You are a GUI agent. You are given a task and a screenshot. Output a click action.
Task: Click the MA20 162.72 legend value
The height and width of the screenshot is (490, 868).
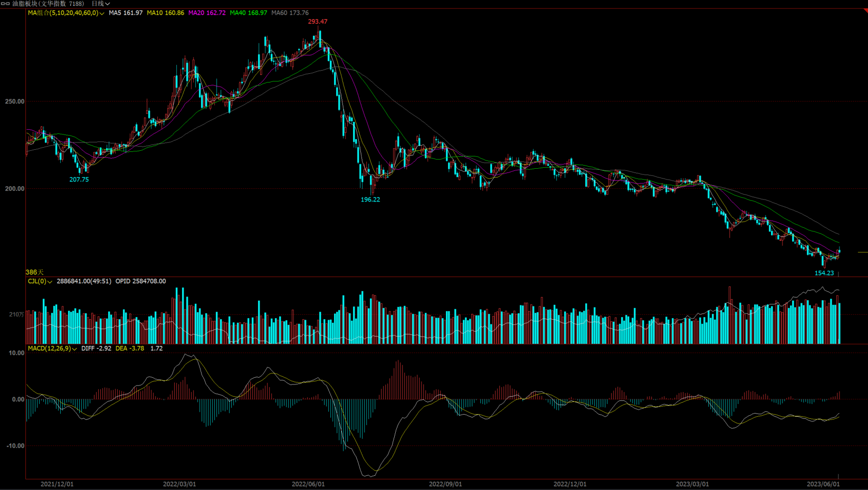pyautogui.click(x=207, y=13)
